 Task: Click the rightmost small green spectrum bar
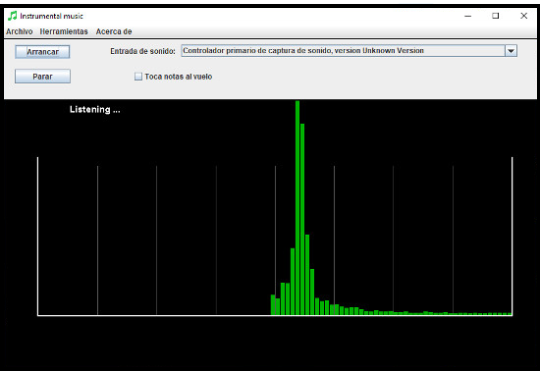click(510, 314)
